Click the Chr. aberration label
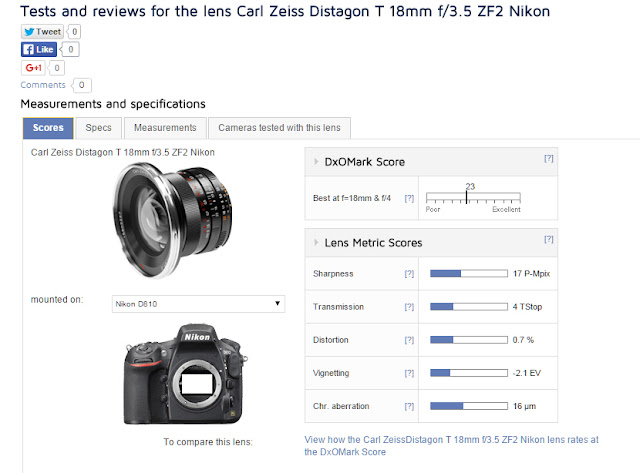Viewport: 640px width, 473px height. [341, 406]
